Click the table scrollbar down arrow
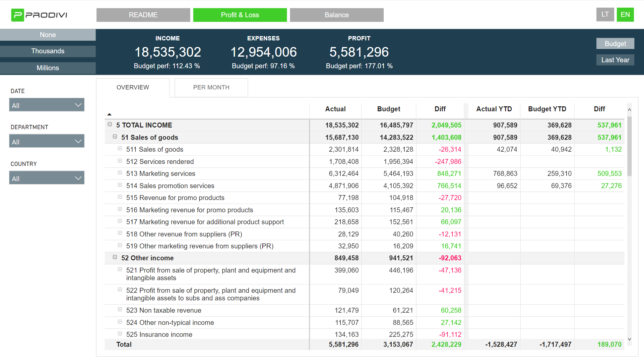Screen dimensions: 644x361 (629, 339)
